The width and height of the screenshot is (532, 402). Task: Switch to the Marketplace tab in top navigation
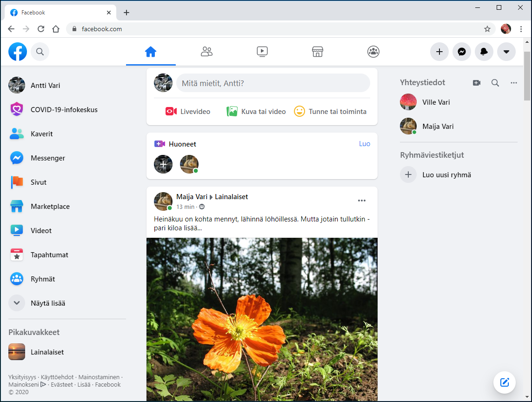(317, 52)
